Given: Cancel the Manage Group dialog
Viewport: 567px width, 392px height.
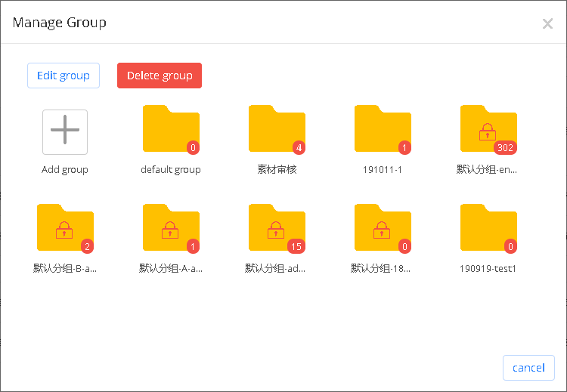Looking at the screenshot, I should point(528,368).
